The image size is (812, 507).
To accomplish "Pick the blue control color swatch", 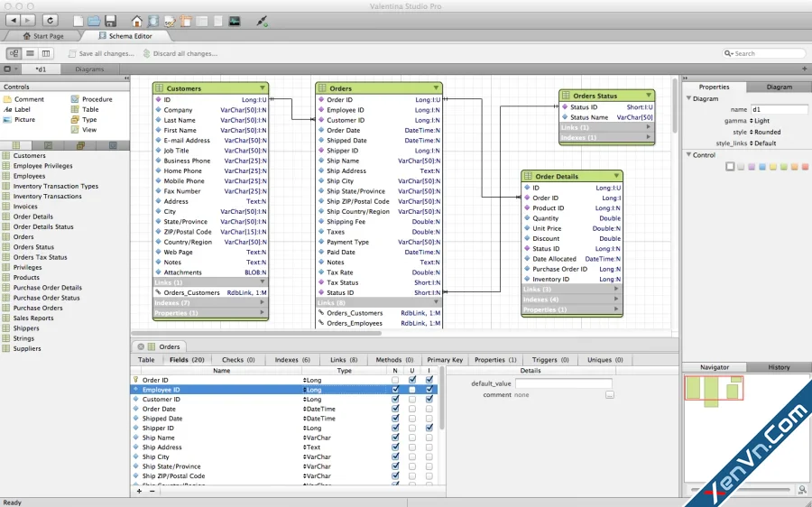I will click(762, 166).
